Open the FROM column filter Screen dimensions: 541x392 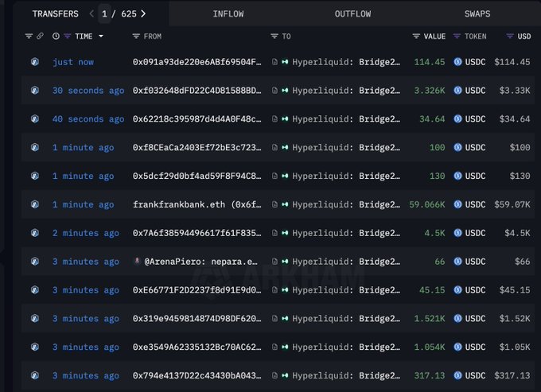[x=137, y=37]
